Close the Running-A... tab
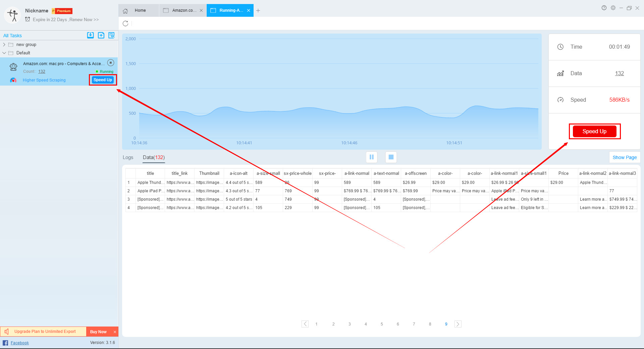644x349 pixels. click(249, 10)
